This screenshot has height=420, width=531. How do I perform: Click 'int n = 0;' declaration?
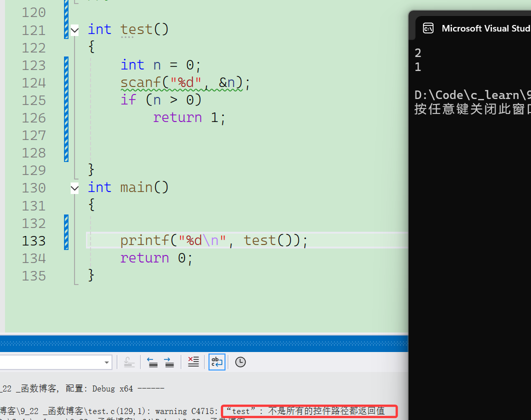(160, 65)
